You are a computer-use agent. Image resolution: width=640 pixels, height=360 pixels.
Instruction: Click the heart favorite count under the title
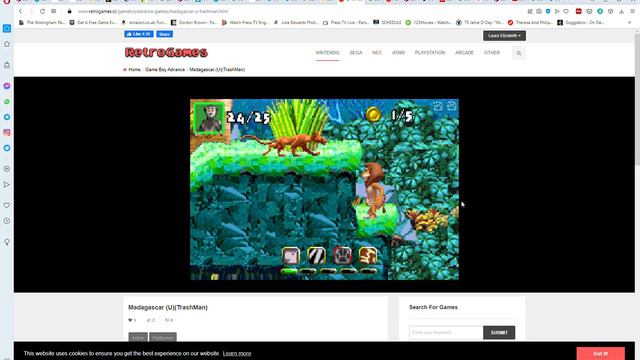coord(132,320)
